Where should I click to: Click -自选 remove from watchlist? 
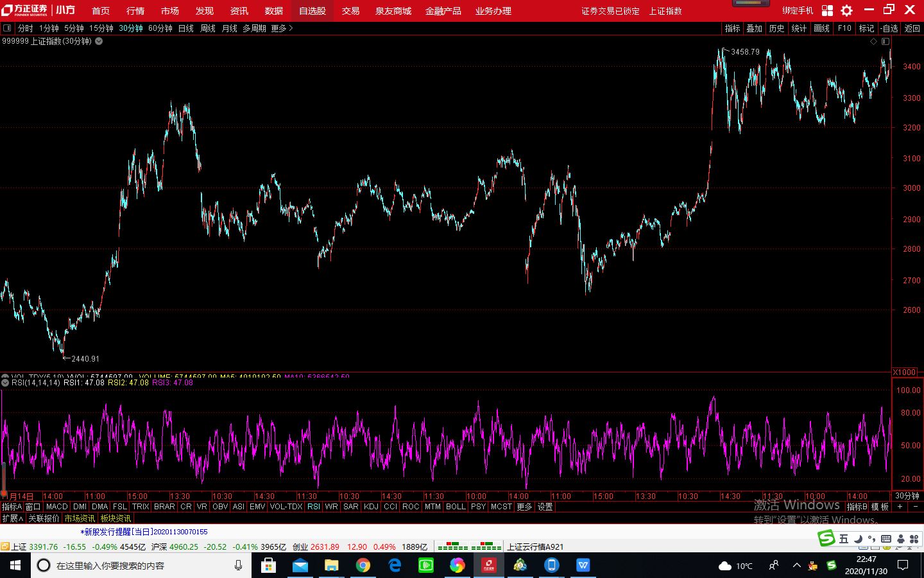pyautogui.click(x=889, y=28)
